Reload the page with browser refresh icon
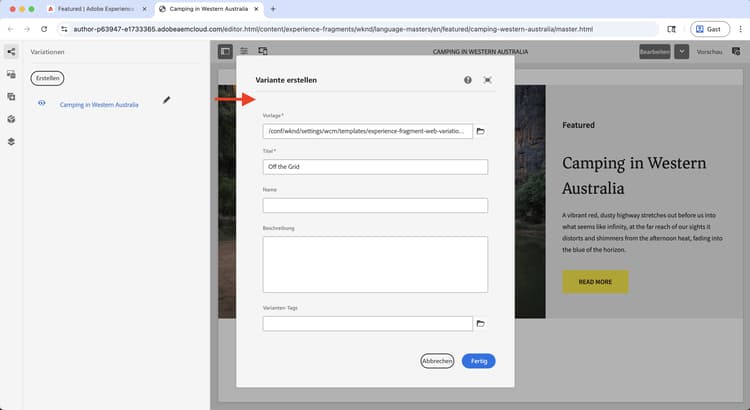Viewport: 750px width, 410px height. 44,29
